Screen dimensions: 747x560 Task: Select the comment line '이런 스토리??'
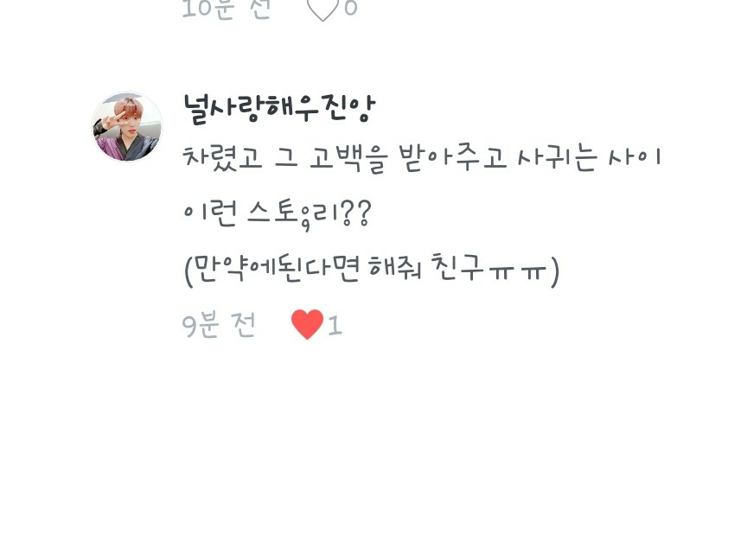click(x=277, y=213)
